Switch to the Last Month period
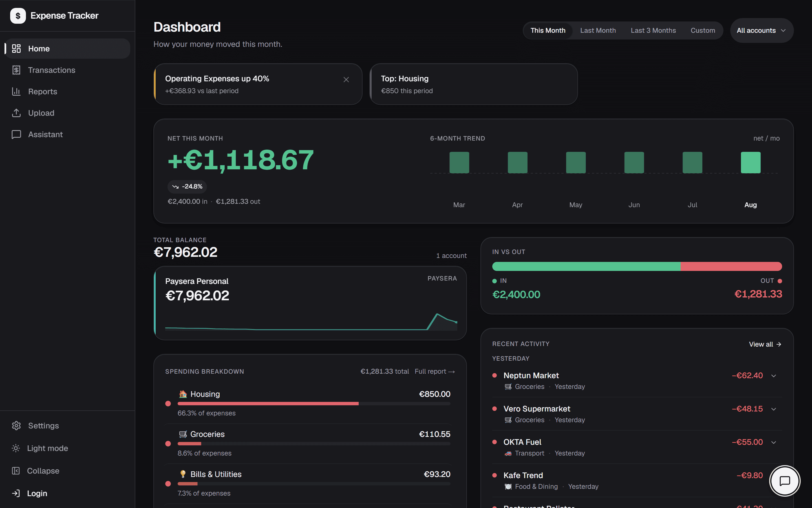 598,30
